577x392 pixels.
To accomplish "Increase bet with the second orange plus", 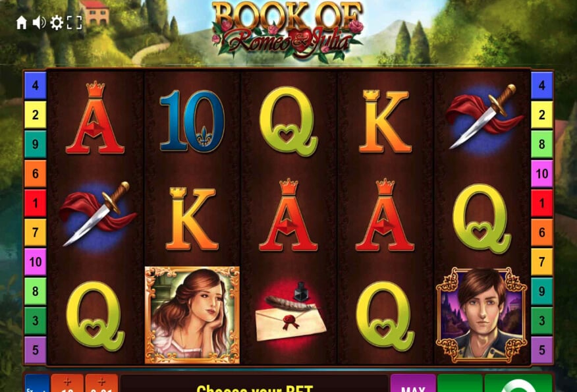I will (101, 383).
